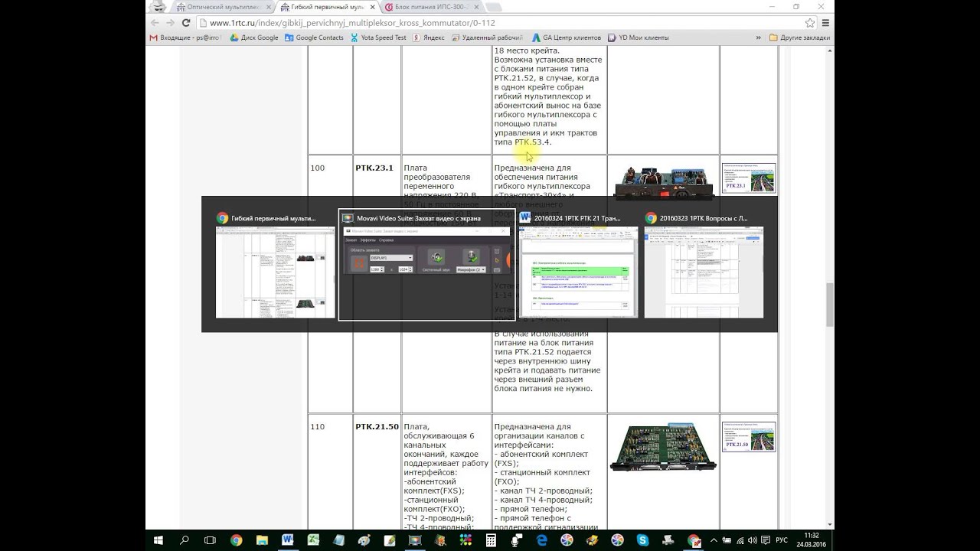
Task: Click the РТК.21.50 code cell text
Action: [377, 426]
